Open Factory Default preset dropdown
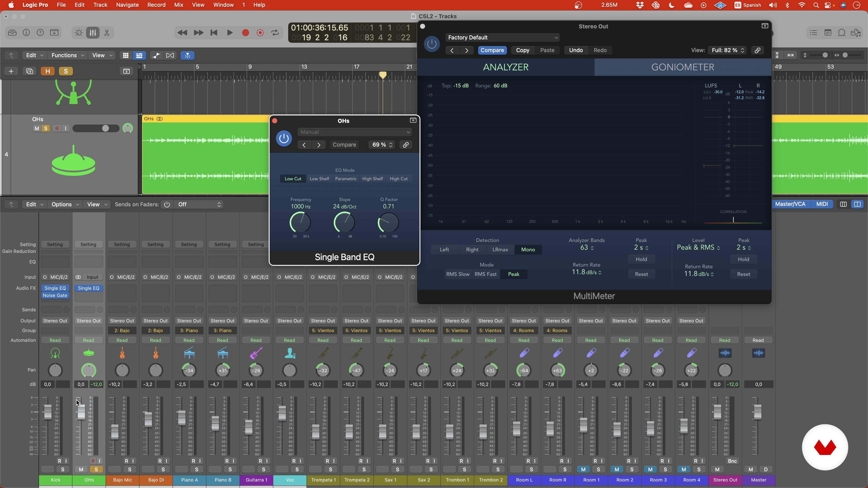 pyautogui.click(x=502, y=37)
